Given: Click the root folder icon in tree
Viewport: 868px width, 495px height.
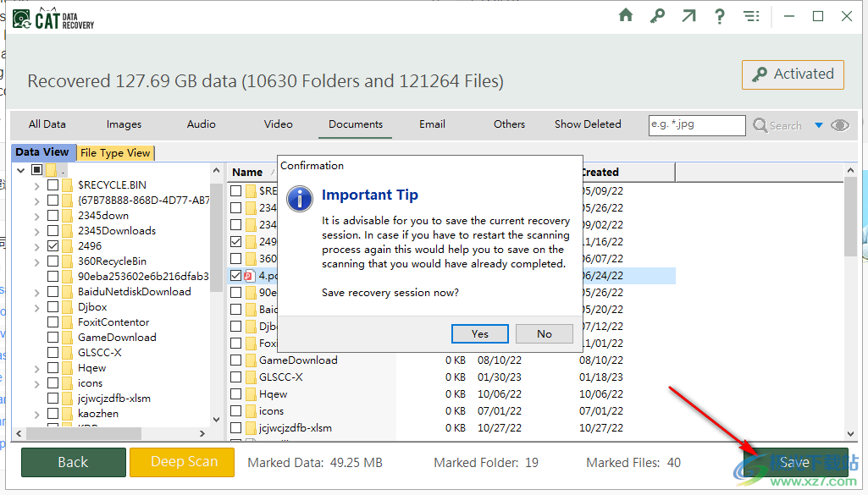Looking at the screenshot, I should point(52,170).
